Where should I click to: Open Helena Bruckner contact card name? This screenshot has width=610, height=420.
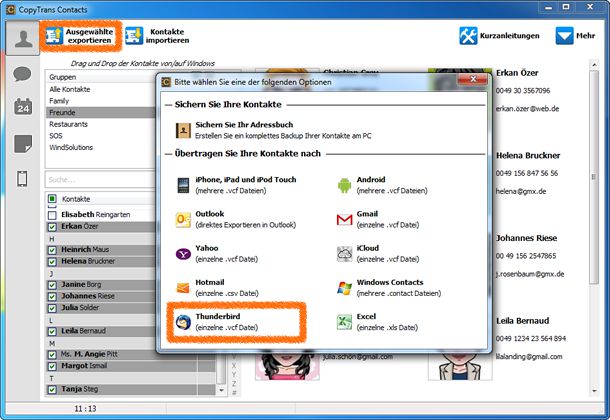[x=528, y=155]
